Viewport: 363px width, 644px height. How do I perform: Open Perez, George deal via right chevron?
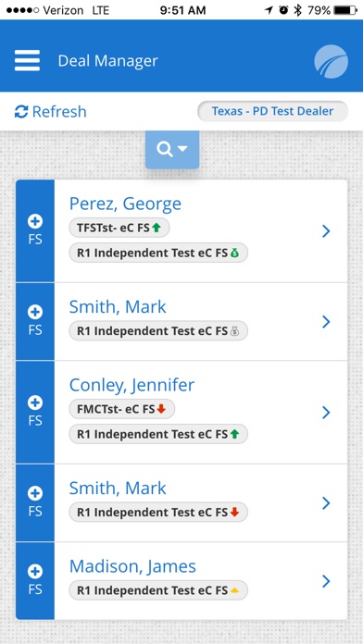[326, 231]
